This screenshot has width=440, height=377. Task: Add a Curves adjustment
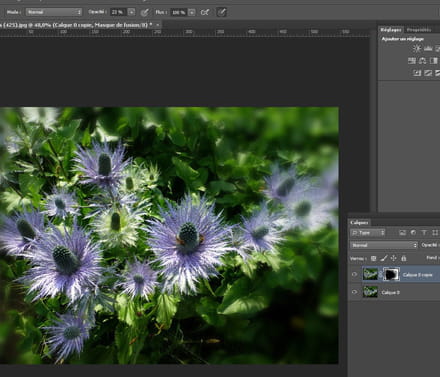point(438,49)
